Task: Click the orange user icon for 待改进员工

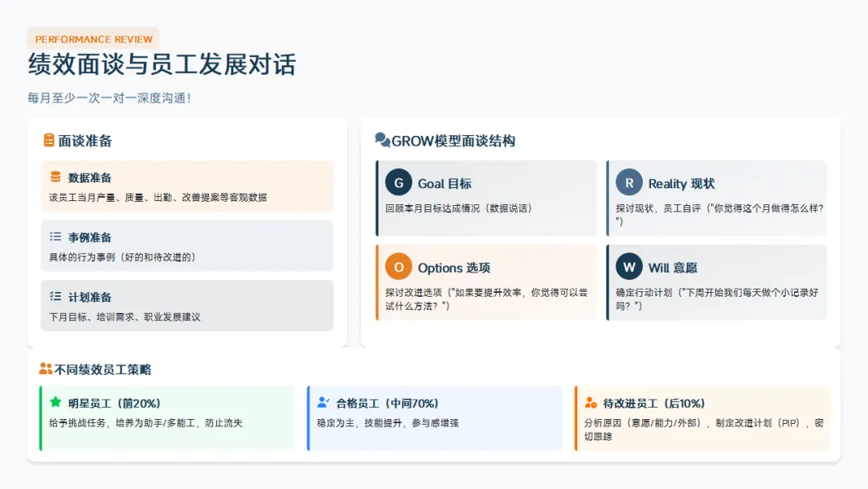Action: (591, 402)
